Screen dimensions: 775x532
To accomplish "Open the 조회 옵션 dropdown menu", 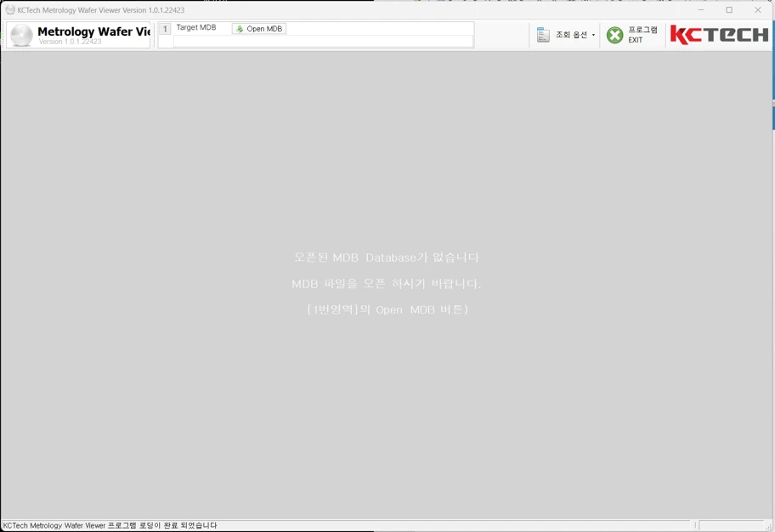I will tap(566, 35).
